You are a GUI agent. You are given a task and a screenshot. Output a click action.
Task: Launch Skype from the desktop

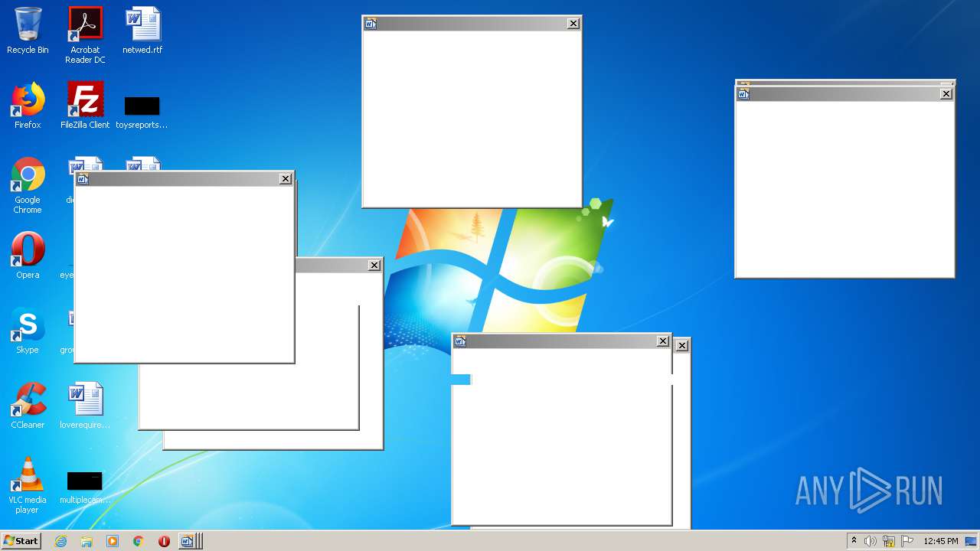coord(28,331)
